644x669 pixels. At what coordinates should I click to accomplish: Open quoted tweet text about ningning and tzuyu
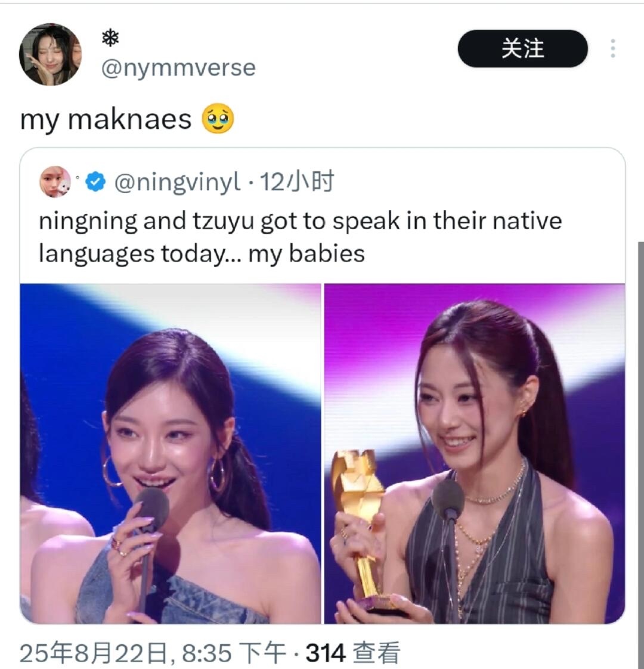pos(300,237)
